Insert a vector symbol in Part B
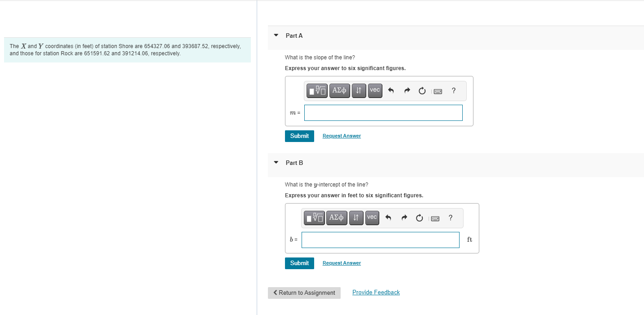This screenshot has height=315, width=644. click(x=372, y=217)
